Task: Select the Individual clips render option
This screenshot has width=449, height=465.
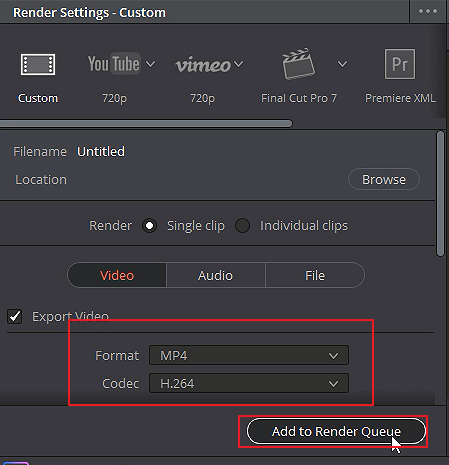Action: click(x=242, y=226)
